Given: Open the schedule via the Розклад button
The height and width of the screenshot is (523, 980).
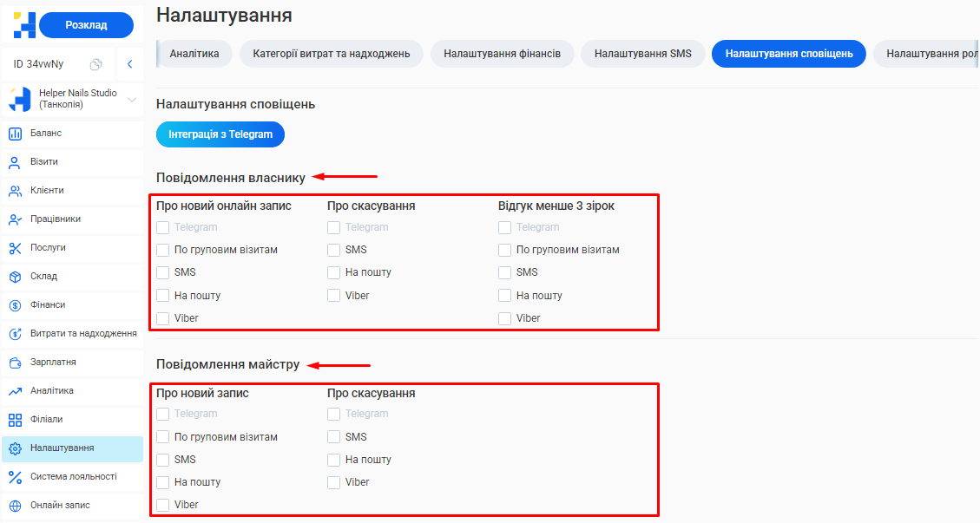Looking at the screenshot, I should tap(86, 25).
